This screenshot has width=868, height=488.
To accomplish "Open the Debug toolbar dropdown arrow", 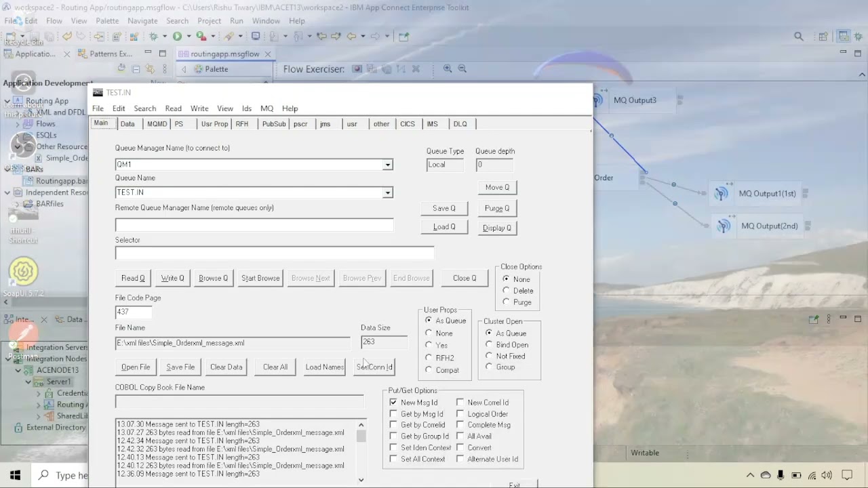I will tap(163, 37).
